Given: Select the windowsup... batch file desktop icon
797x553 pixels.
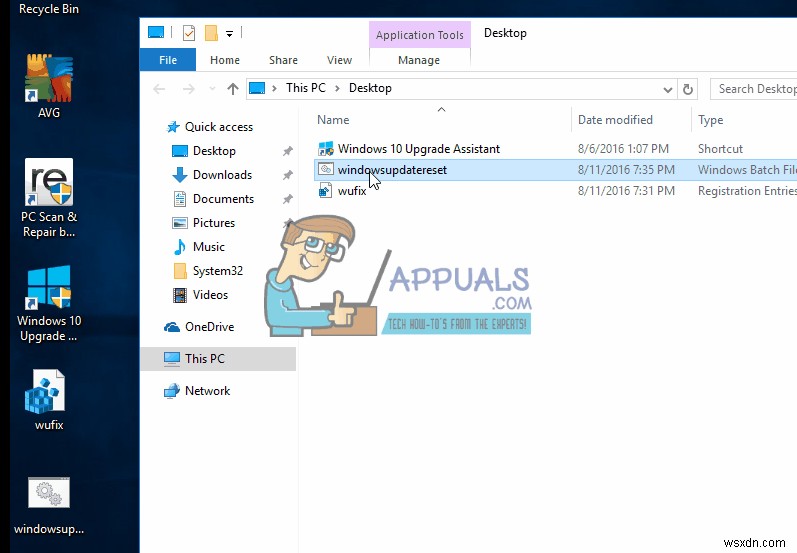Looking at the screenshot, I should point(49,493).
